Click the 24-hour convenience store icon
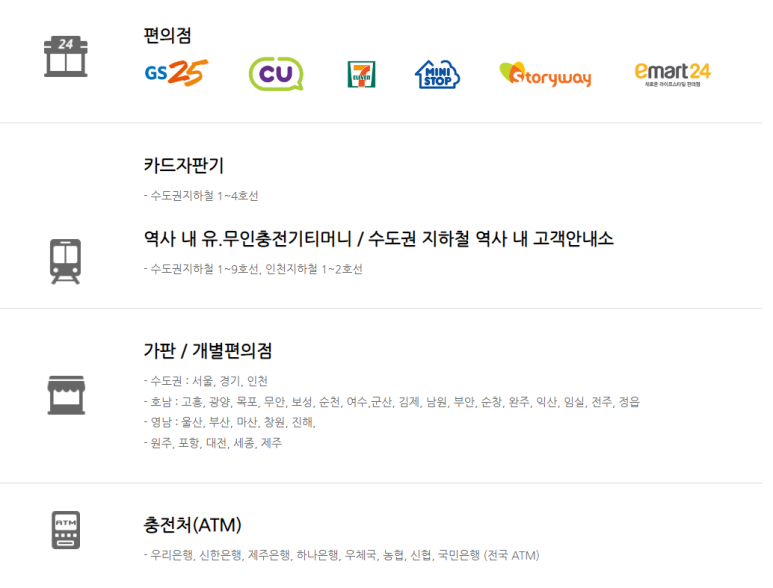773x588 pixels. point(66,56)
